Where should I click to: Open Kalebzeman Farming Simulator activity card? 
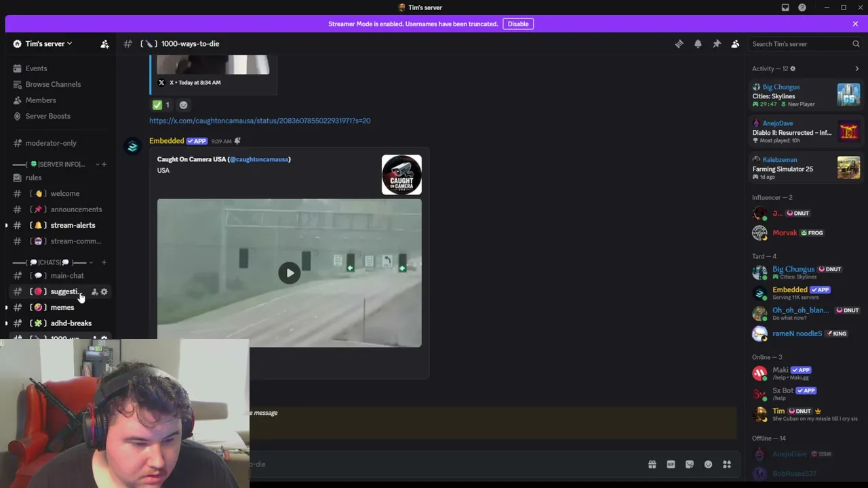pos(806,167)
